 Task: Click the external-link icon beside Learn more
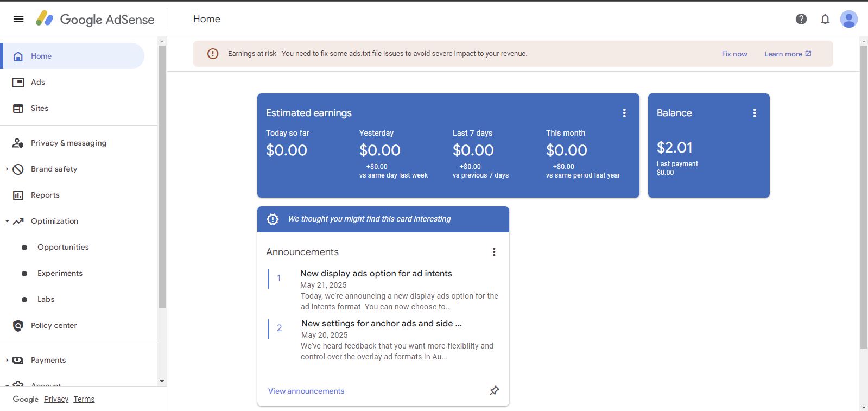(808, 54)
